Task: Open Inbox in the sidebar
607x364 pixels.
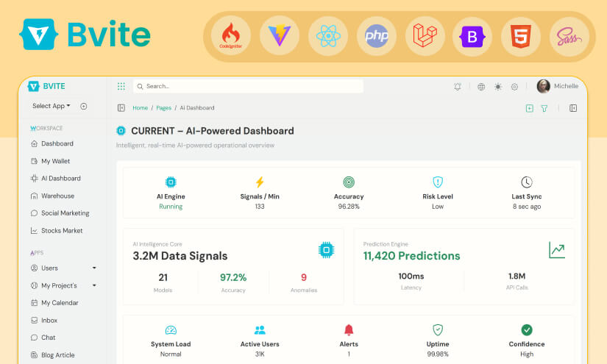Action: 43,321
